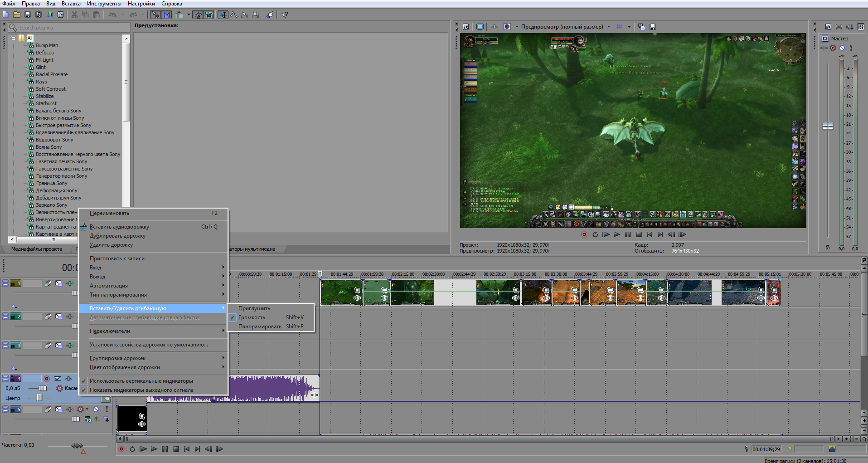Viewport: 868px width, 463px height.
Task: Choose 'Переименовать' in context menu
Action: [x=153, y=213]
